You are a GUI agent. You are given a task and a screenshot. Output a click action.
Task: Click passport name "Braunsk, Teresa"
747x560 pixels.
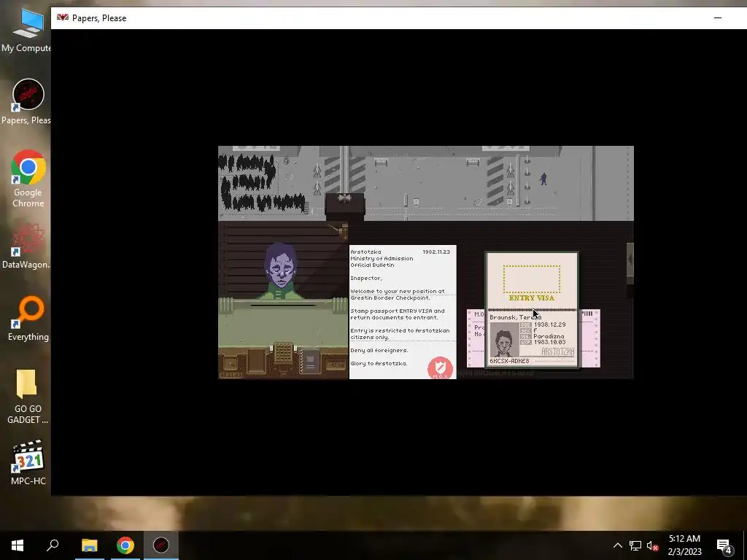(x=515, y=317)
